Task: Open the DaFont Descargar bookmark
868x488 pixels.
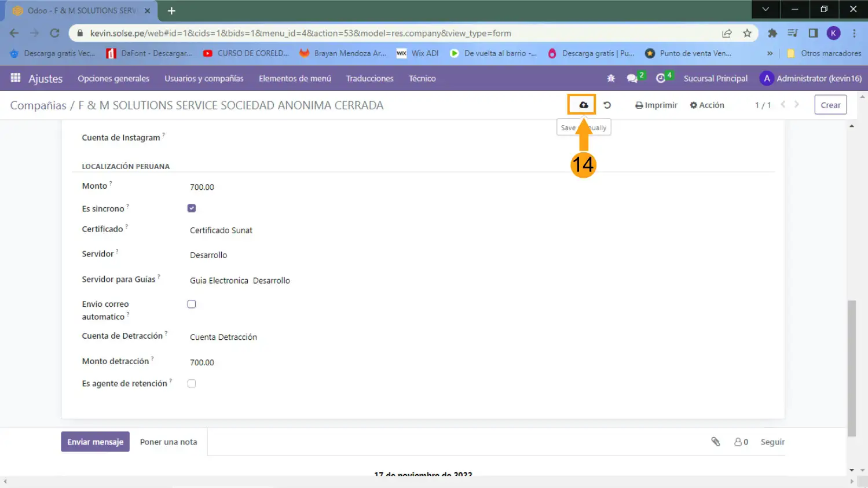Action: coord(149,53)
